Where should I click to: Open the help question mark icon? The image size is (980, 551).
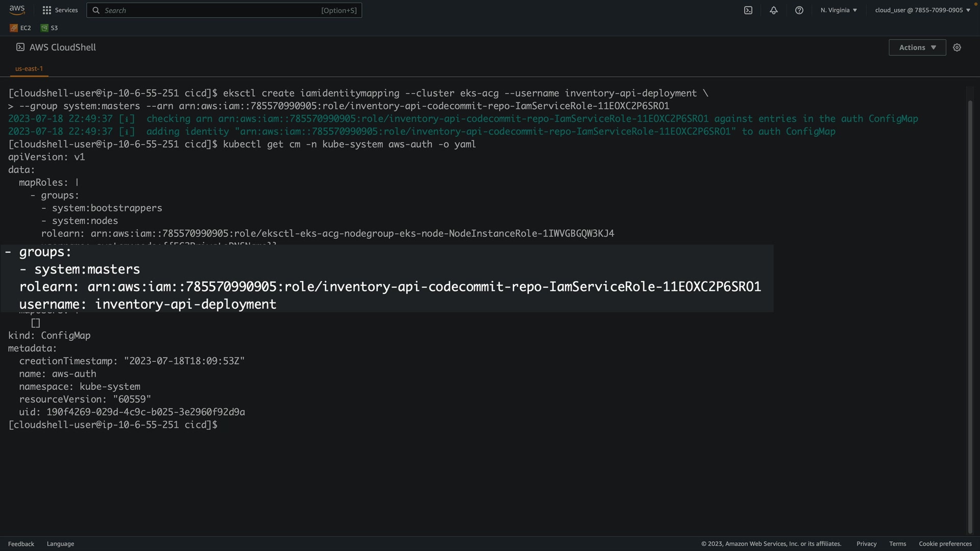[799, 10]
